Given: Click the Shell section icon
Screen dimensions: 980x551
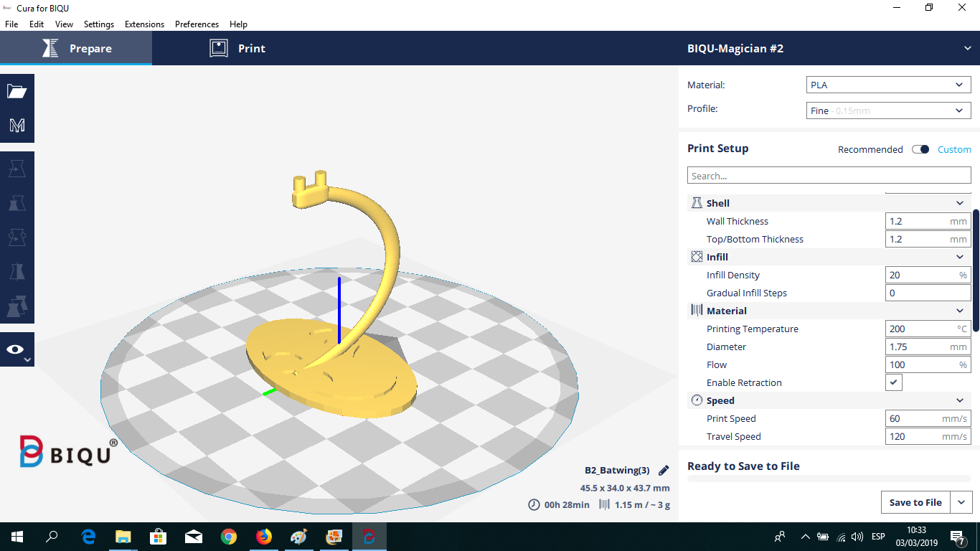Looking at the screenshot, I should pos(697,203).
